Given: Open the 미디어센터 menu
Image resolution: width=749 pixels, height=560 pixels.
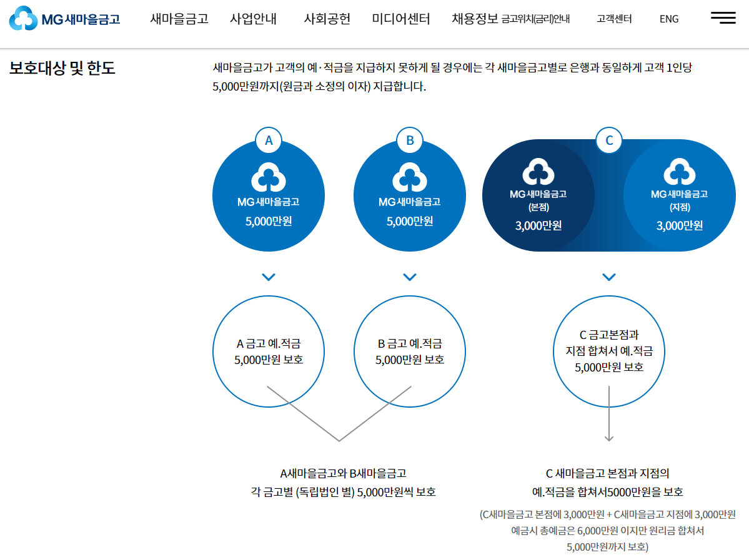Looking at the screenshot, I should pyautogui.click(x=401, y=19).
